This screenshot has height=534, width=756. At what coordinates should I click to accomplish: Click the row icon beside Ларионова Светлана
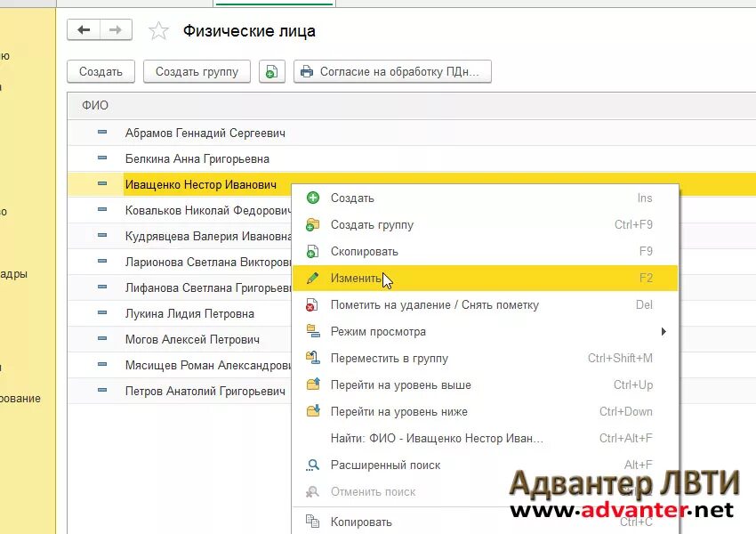(x=101, y=261)
